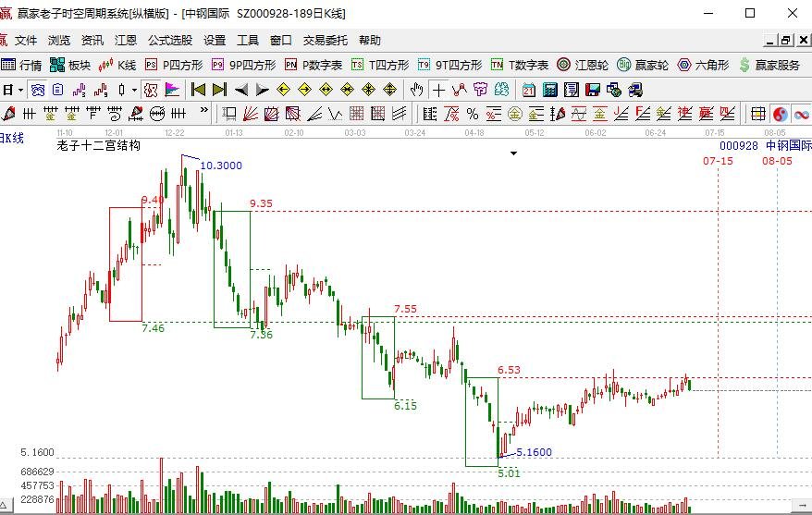Open the calendar 21 icon
Viewport: 812px width, 515px height.
click(529, 90)
